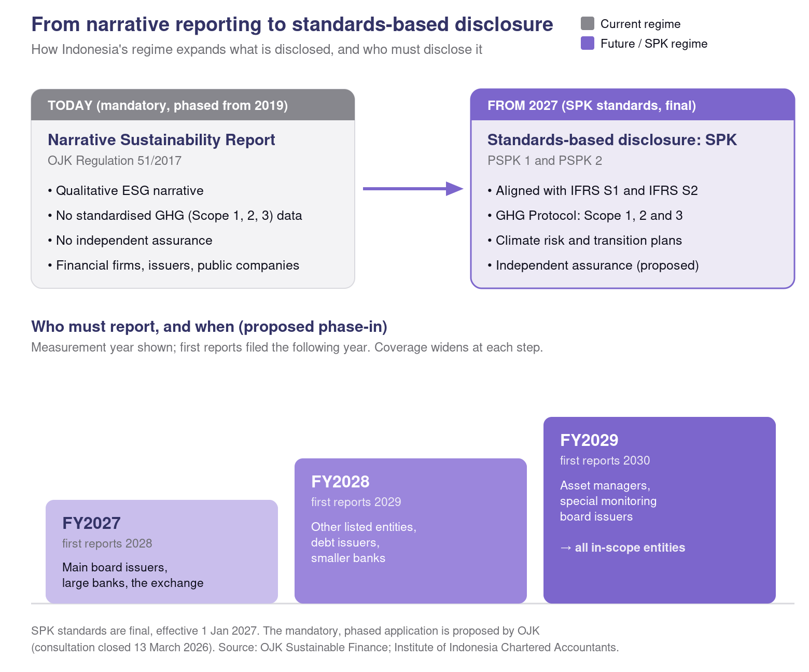The height and width of the screenshot is (672, 809).
Task: Click the 'PSPK 1 and PSPK 2' text
Action: 545,161
